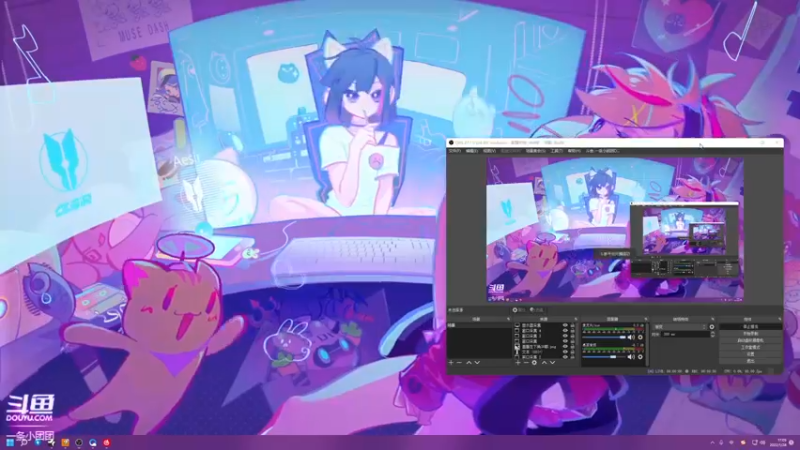Add a new scene with the plus icon
800x450 pixels.
[451, 363]
